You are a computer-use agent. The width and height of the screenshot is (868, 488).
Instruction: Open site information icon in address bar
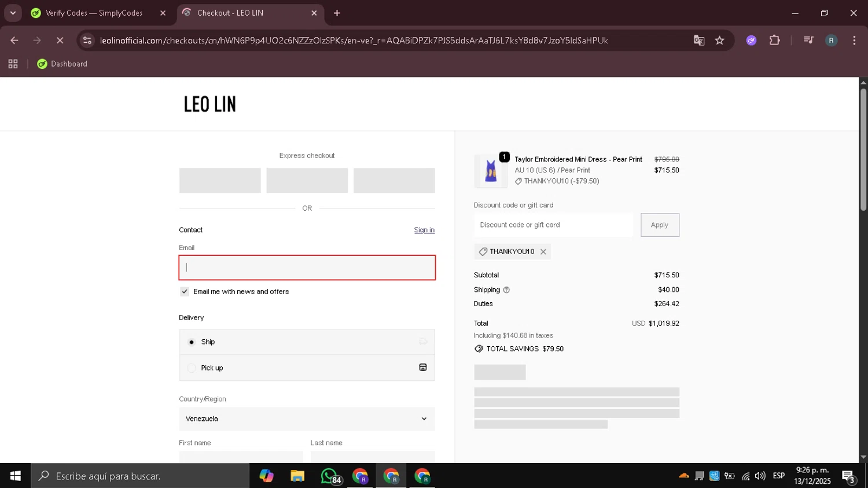[87, 41]
